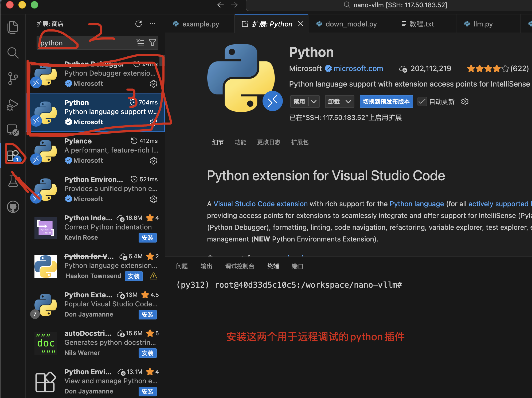Expand the Disable button dropdown arrow
Viewport: 532px width, 398px height.
[x=314, y=102]
